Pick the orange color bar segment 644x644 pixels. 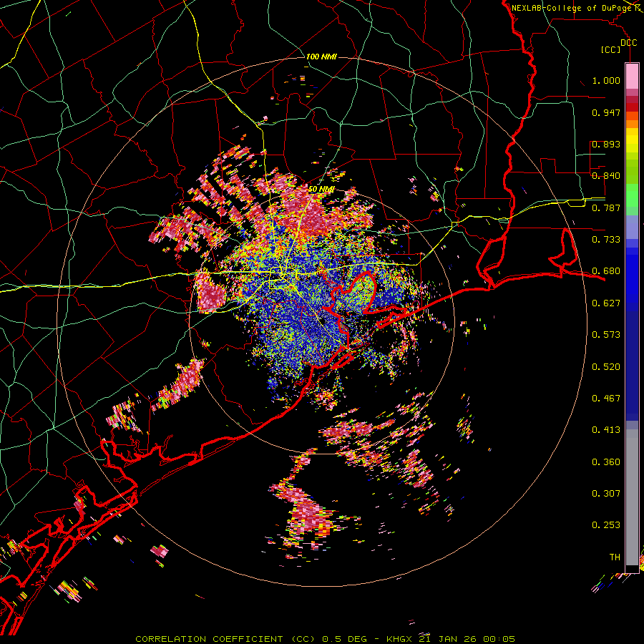pos(632,124)
